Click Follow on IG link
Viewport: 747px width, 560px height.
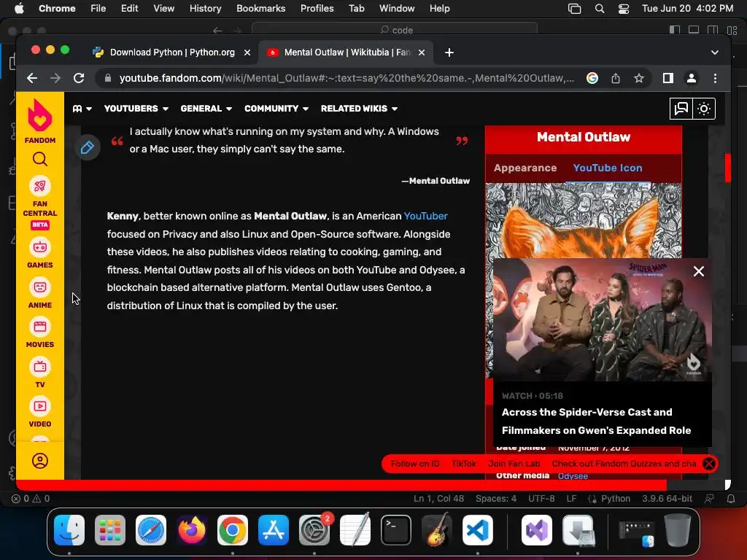pos(415,464)
